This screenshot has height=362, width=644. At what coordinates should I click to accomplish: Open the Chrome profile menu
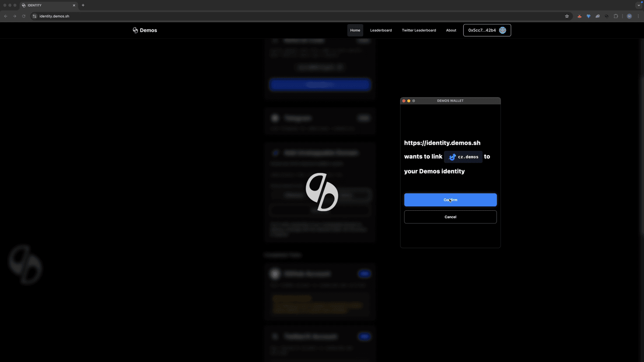[629, 16]
